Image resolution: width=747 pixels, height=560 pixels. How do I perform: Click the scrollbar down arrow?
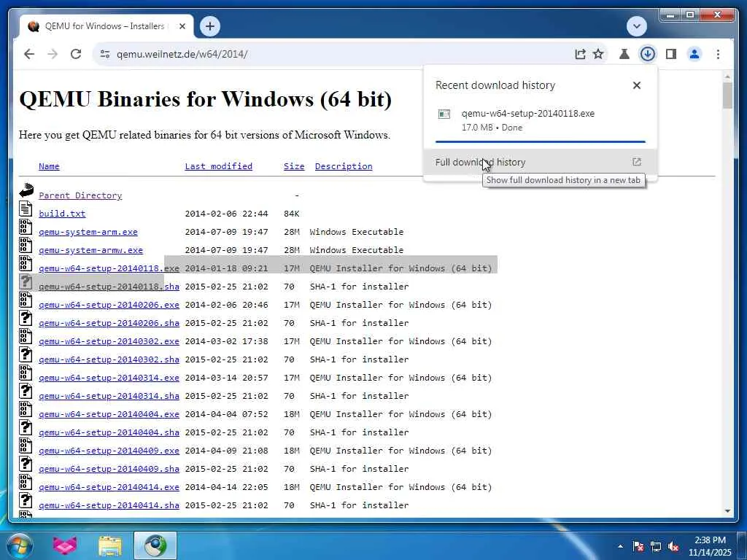727,511
